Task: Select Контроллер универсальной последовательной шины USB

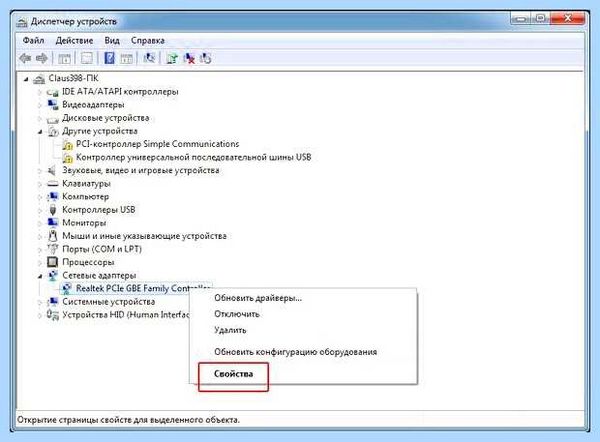Action: pos(194,157)
